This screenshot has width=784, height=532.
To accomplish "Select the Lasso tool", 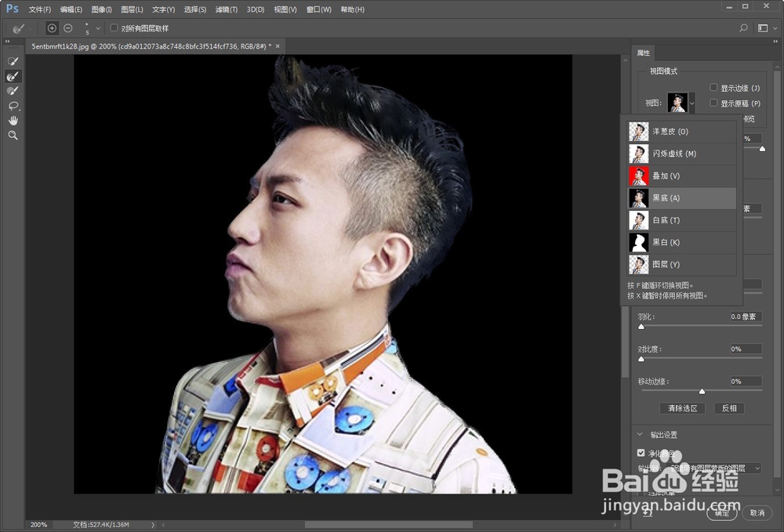I will [13, 106].
